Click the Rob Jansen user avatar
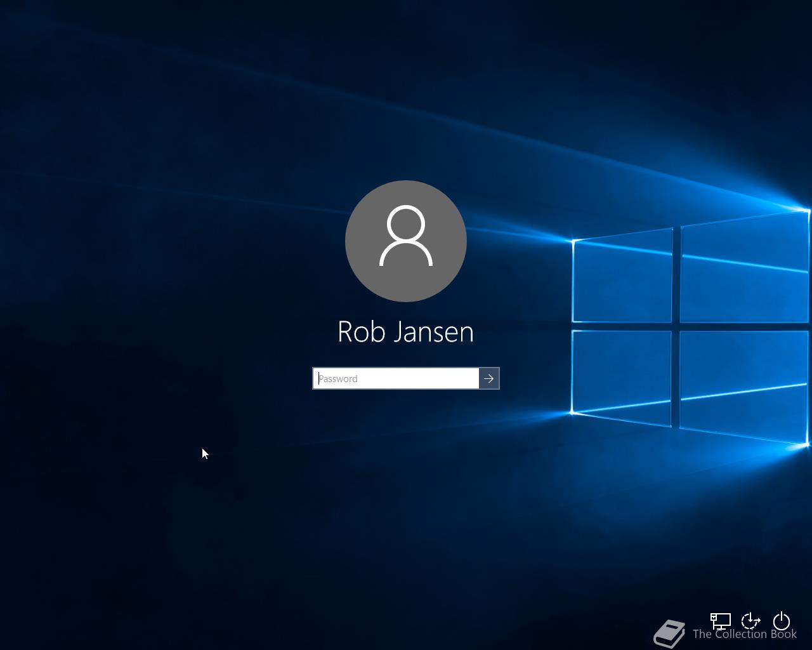The height and width of the screenshot is (650, 812). 406,241
